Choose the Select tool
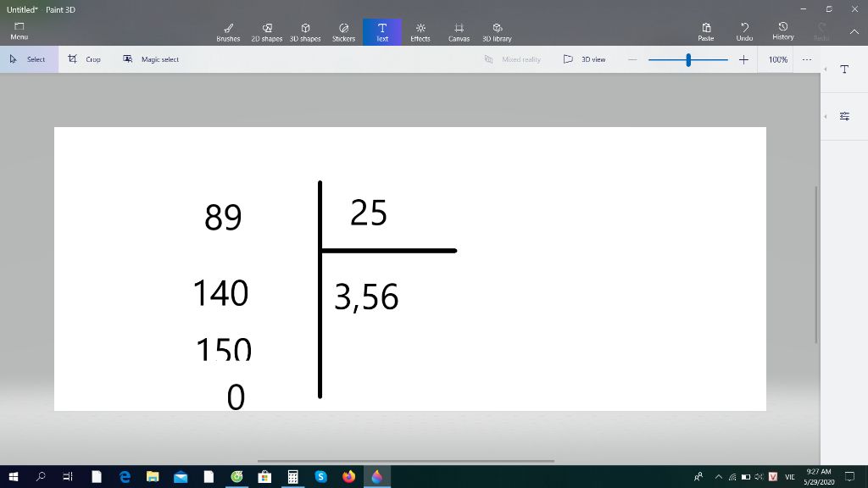868x488 pixels. click(29, 59)
